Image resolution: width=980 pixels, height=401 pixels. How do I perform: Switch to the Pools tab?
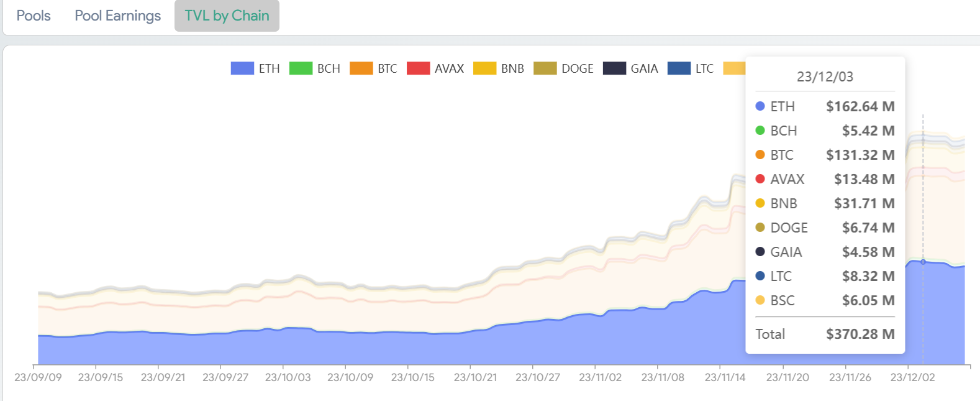[34, 16]
